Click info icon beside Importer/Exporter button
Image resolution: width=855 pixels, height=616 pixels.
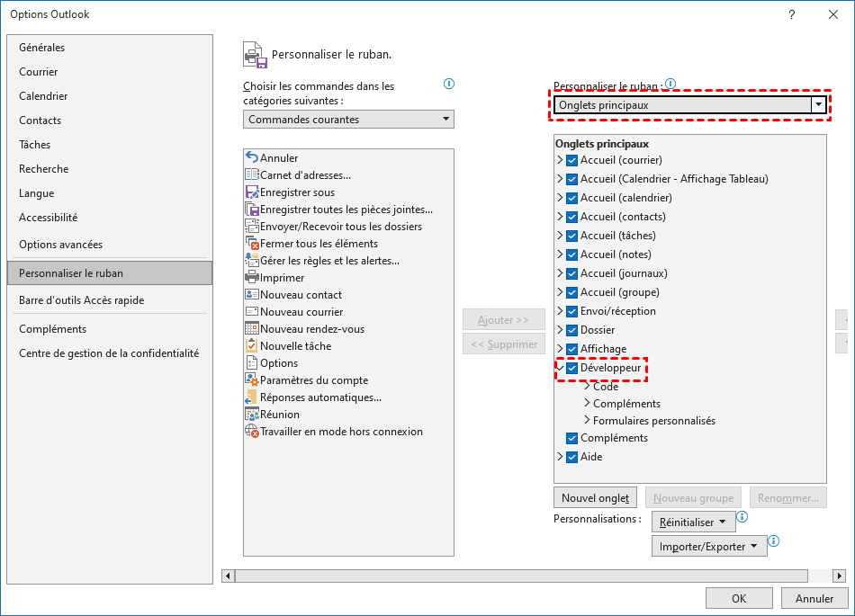774,540
